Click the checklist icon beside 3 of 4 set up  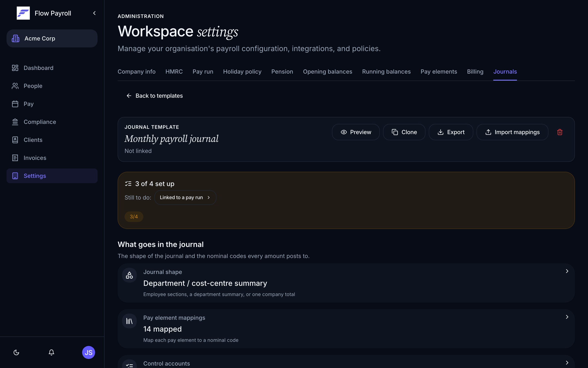128,184
